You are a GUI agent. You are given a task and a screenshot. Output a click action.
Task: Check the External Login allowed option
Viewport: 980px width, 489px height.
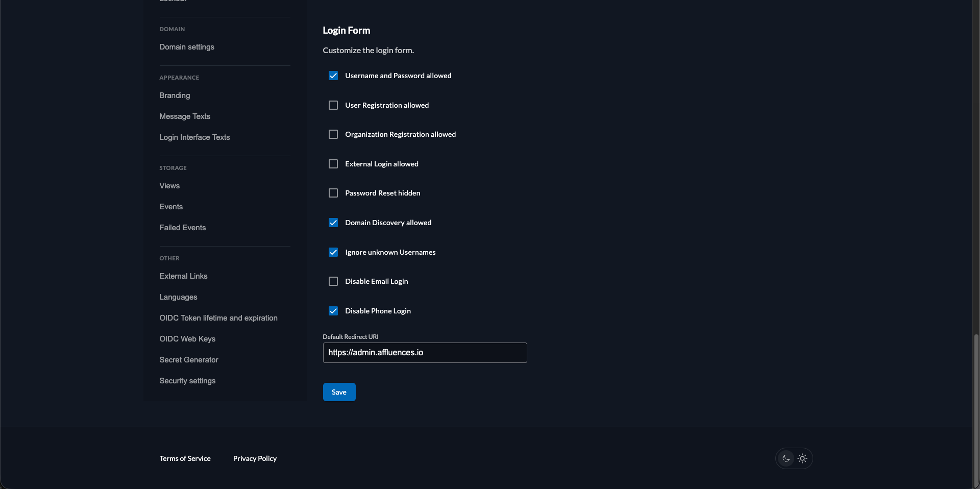tap(333, 163)
